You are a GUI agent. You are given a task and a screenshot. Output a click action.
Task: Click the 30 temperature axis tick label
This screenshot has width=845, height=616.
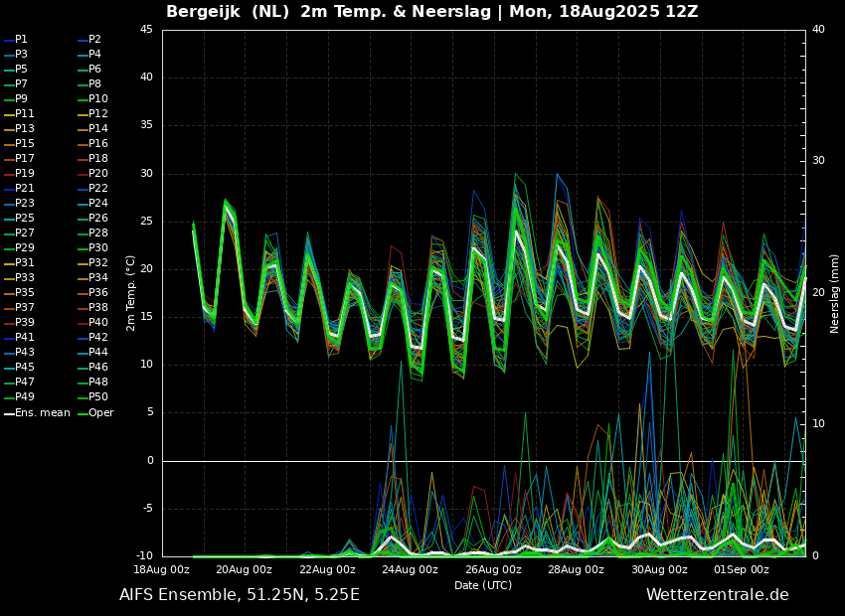[147, 174]
